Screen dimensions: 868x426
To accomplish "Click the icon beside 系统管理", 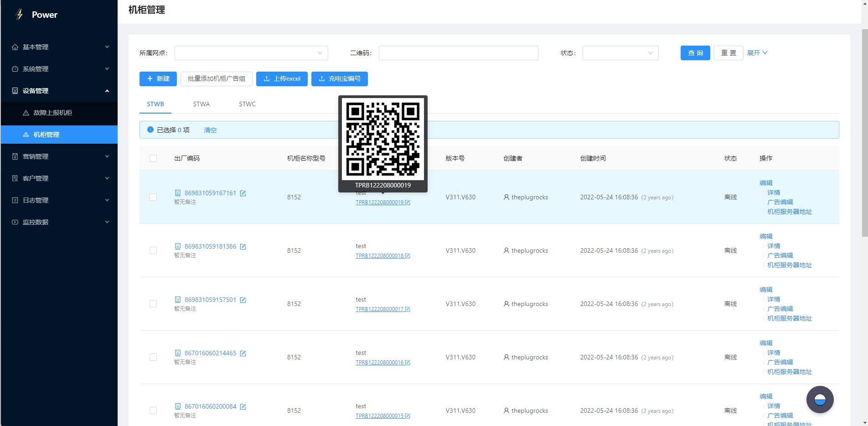I will (15, 69).
